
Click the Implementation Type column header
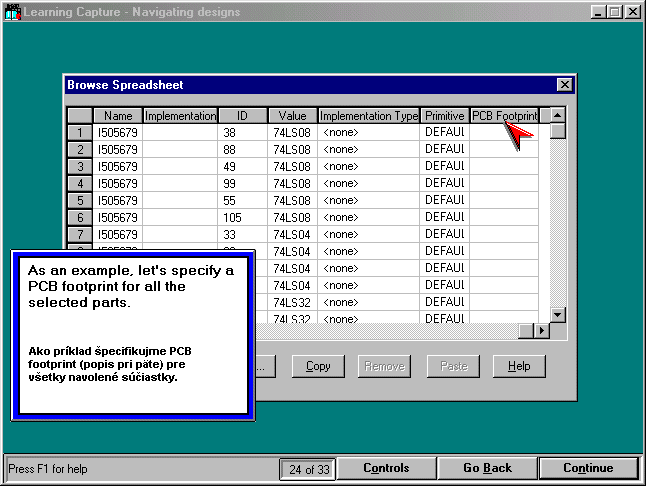pos(369,116)
